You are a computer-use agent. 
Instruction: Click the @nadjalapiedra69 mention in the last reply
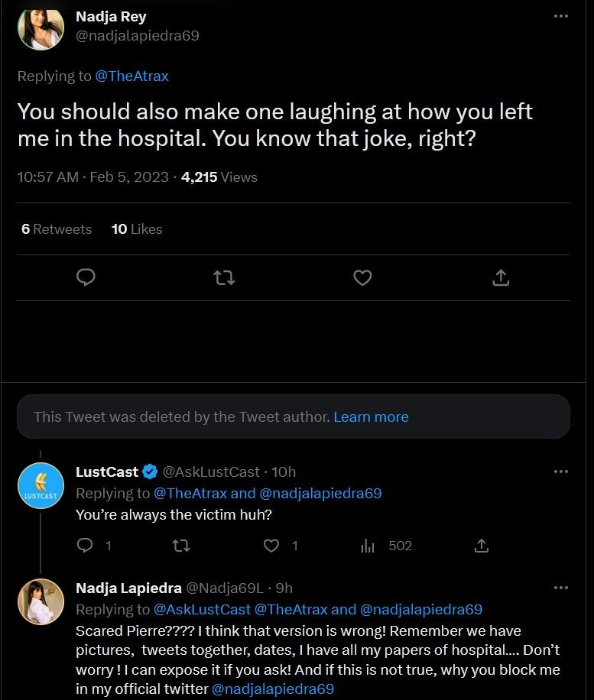click(273, 689)
